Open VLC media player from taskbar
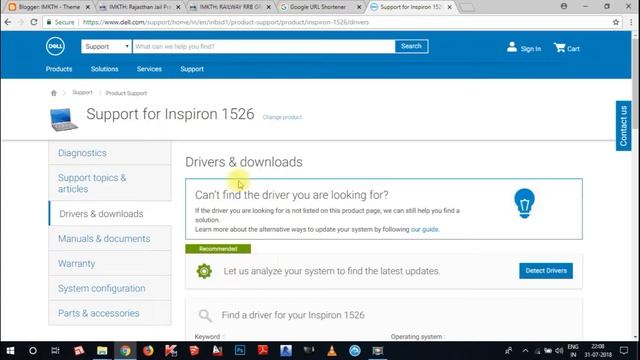The image size is (640, 360). click(x=332, y=351)
